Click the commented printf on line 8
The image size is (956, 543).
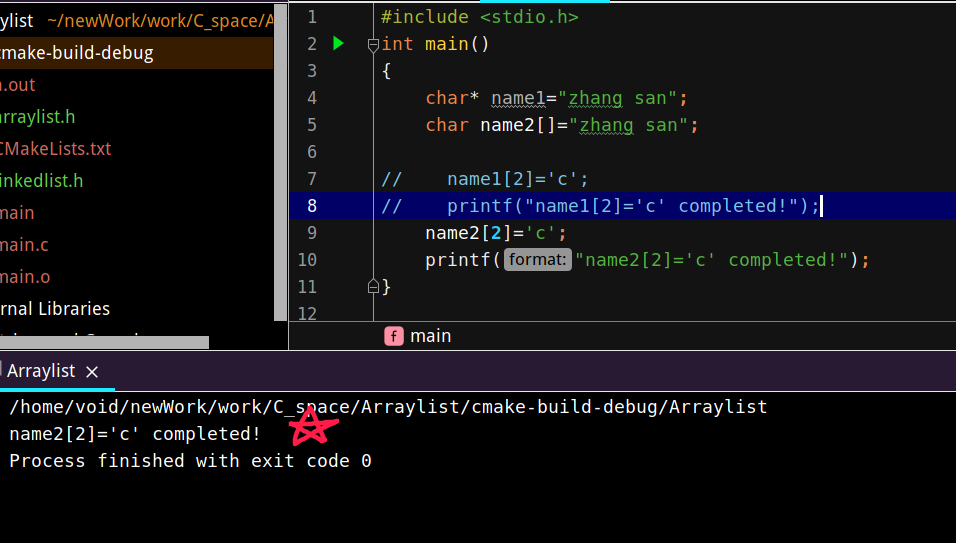[x=601, y=206]
